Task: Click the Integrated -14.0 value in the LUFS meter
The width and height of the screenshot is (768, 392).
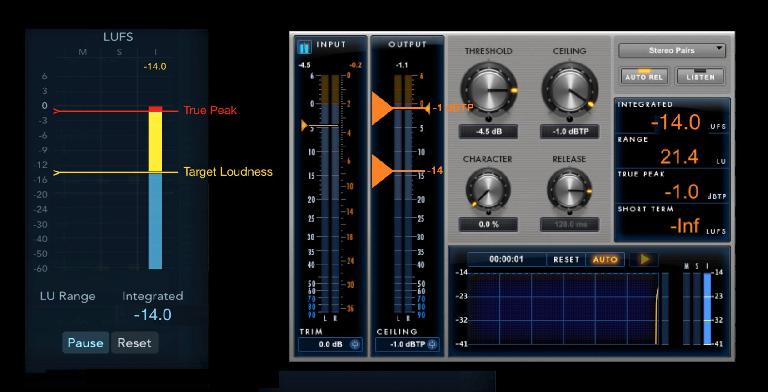Action: [x=152, y=315]
